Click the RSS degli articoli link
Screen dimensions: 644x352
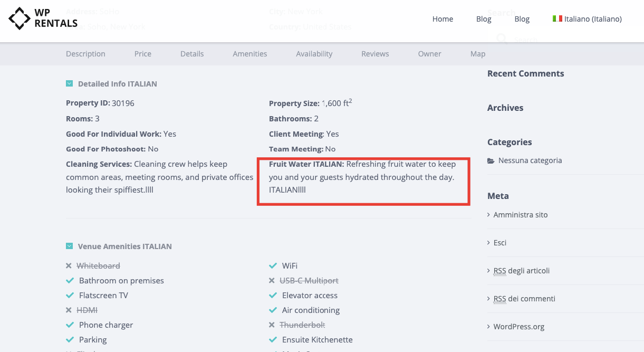click(522, 270)
